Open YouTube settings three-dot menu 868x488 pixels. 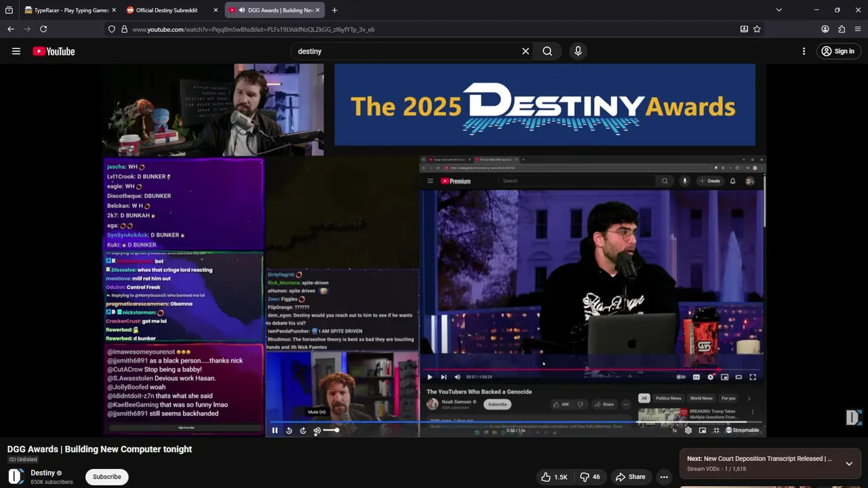tap(804, 52)
